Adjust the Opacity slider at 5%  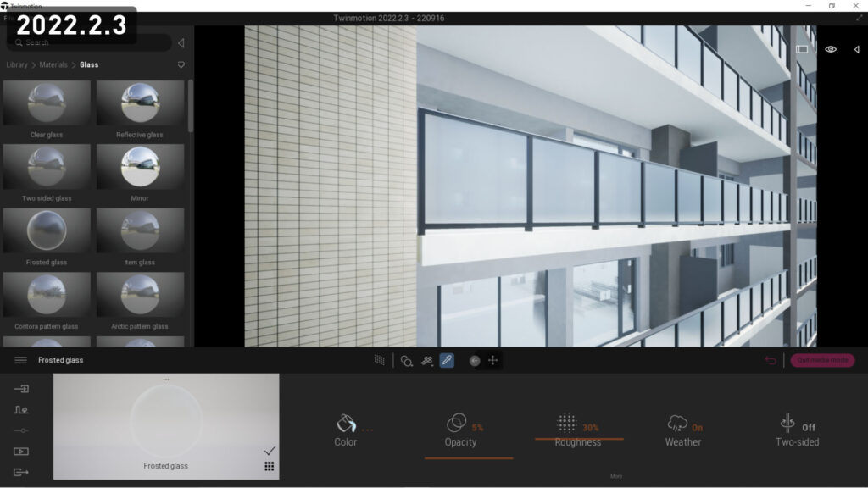point(469,458)
